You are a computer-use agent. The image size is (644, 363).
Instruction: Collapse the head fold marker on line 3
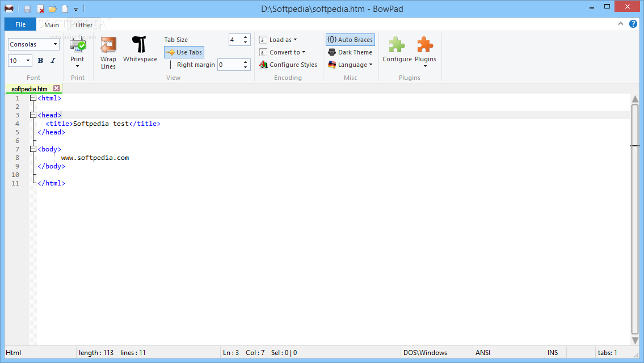click(33, 115)
